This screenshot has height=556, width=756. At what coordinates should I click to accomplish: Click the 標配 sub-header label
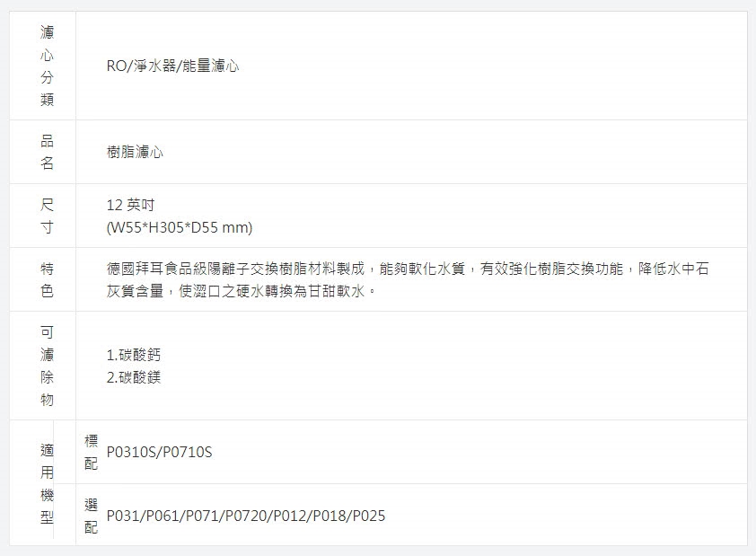point(91,452)
